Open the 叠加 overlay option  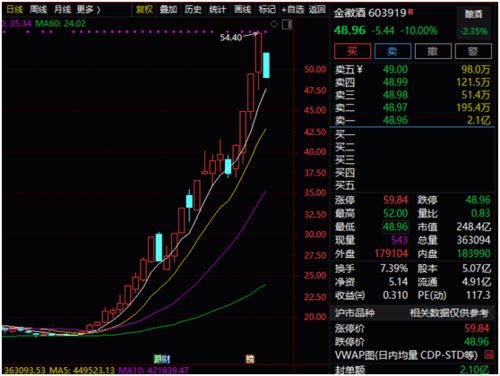[168, 9]
